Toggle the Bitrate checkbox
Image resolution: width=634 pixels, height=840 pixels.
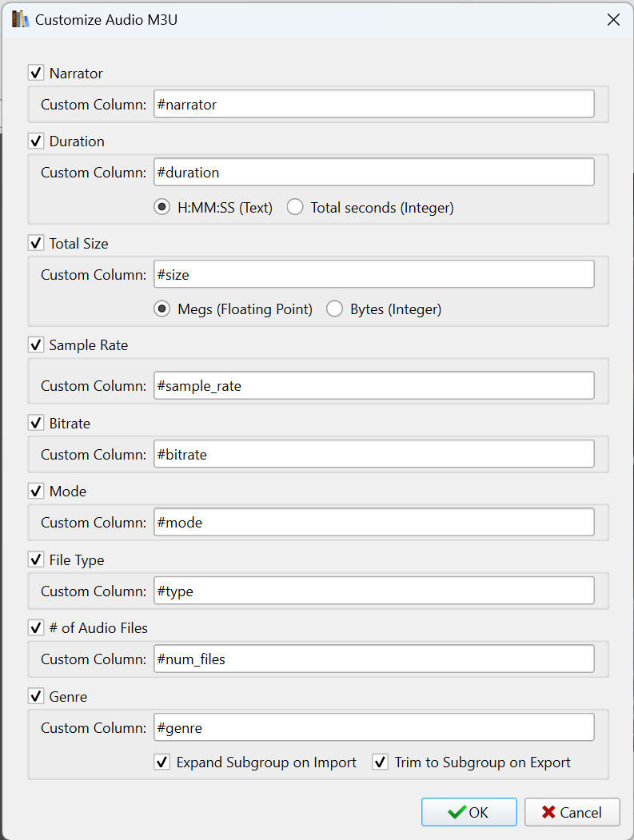[x=36, y=423]
